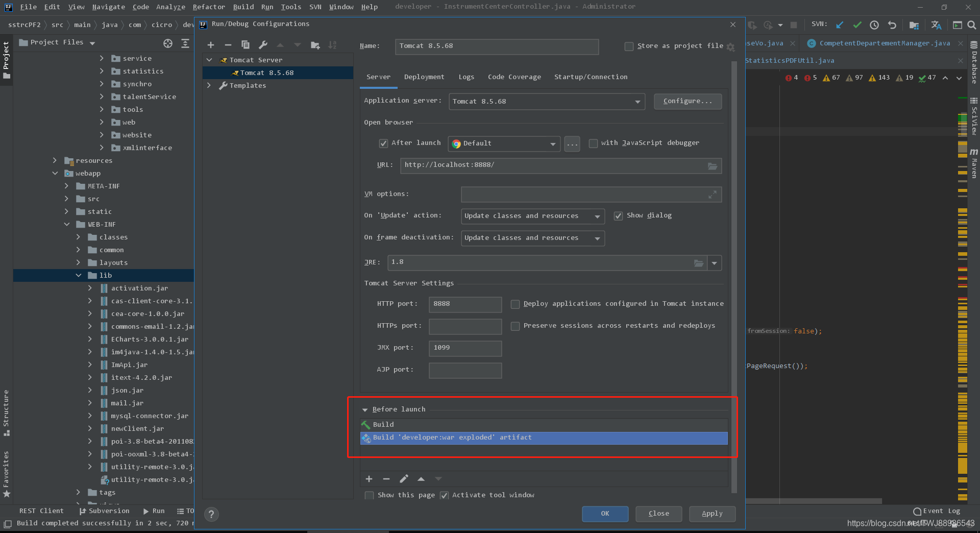Expand resources folder in project tree
The height and width of the screenshot is (533, 980).
55,160
